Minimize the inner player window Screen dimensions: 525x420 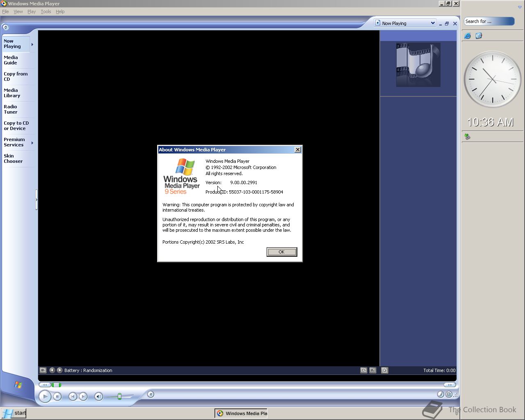coord(440,24)
